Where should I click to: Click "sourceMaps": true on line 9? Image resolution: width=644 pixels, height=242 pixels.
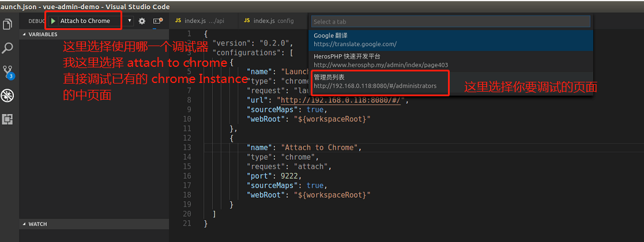pyautogui.click(x=287, y=109)
